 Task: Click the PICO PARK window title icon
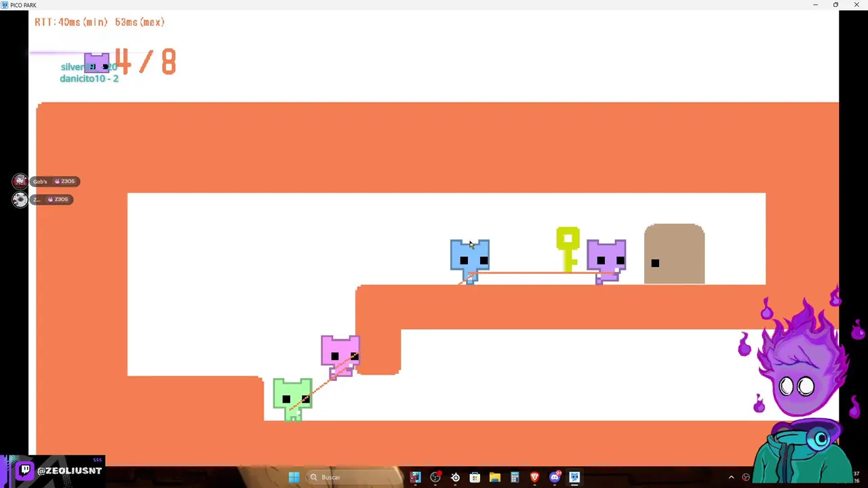pyautogui.click(x=5, y=5)
